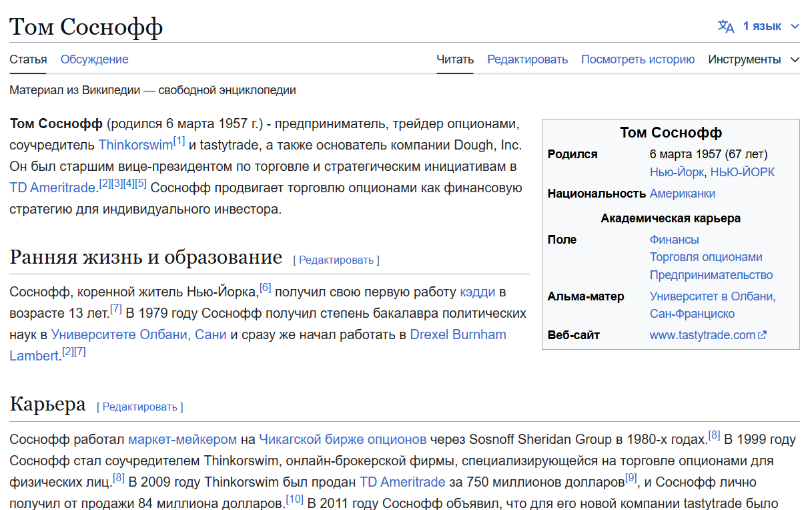This screenshot has height=510, width=812.
Task: Open Университет в Олбани infobox link
Action: (713, 296)
